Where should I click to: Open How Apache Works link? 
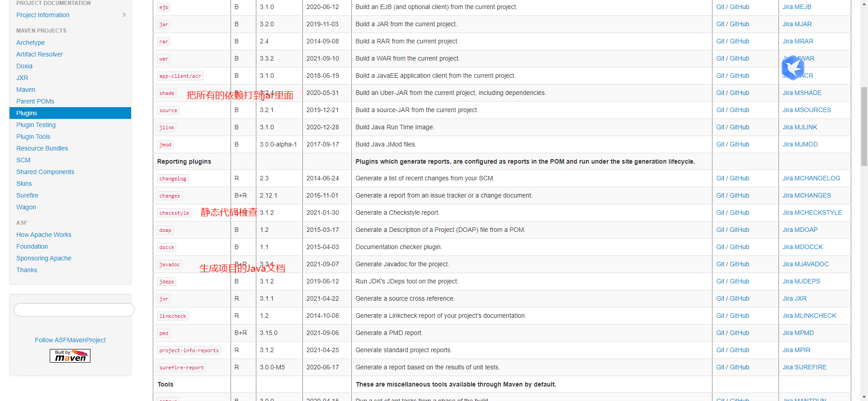coord(44,235)
